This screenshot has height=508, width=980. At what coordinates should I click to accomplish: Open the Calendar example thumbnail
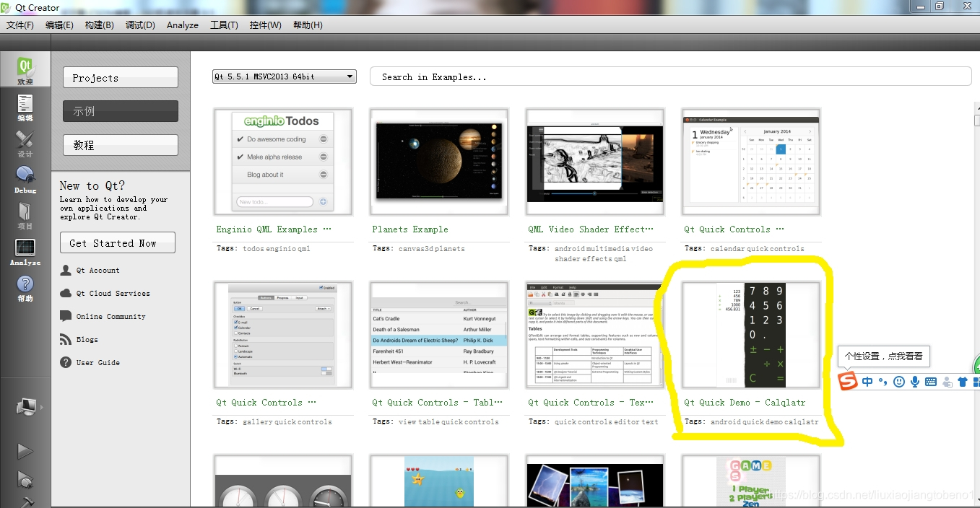[751, 162]
